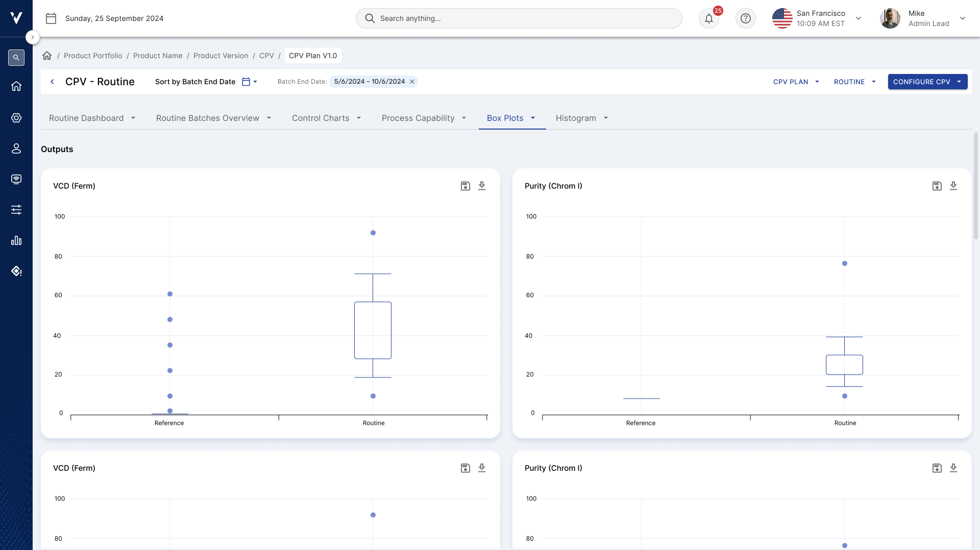This screenshot has height=550, width=980.
Task: Save the first VCD (Ferm) chart
Action: 465,186
